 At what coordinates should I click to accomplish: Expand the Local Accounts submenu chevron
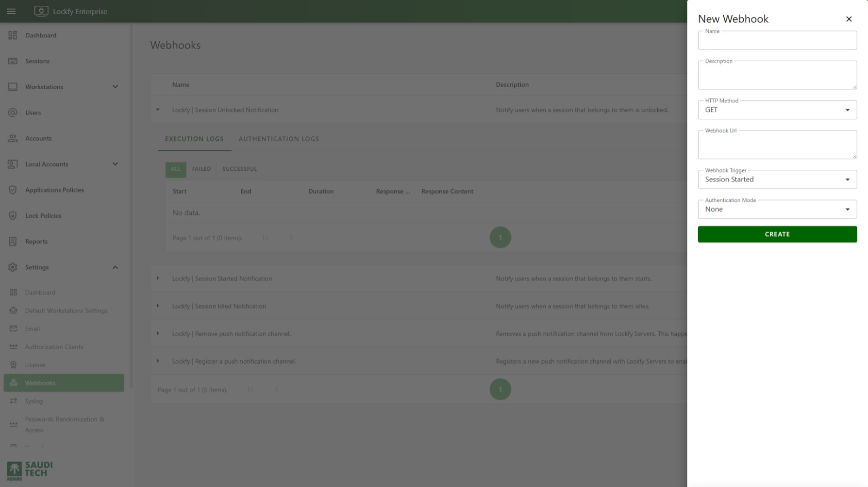tap(115, 164)
